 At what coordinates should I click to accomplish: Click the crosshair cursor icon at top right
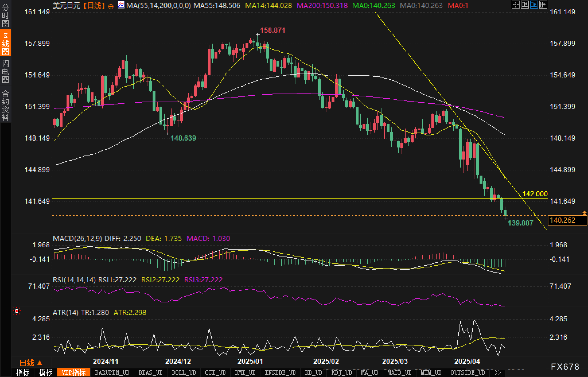tap(515, 5)
